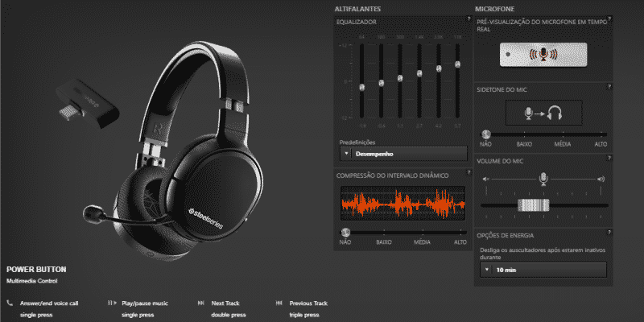Open the Predefinições dropdown showing Desempenho
The height and width of the screenshot is (322, 644).
click(x=404, y=154)
